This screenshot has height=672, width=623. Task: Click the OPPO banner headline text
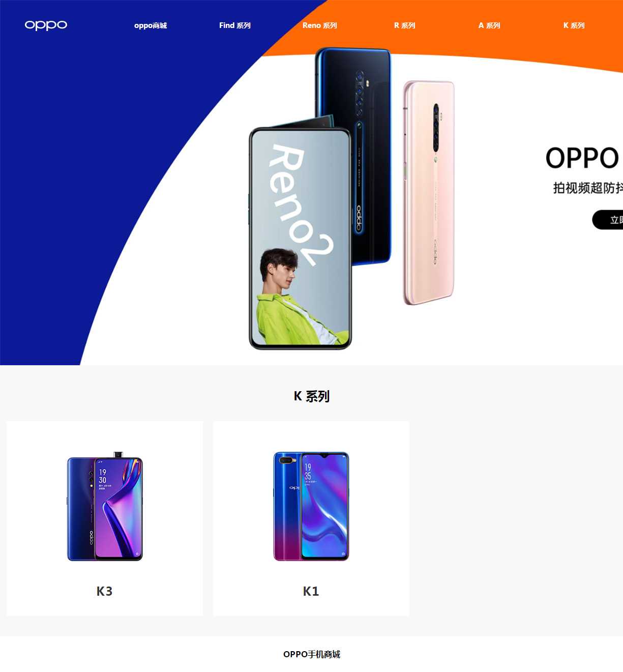tap(583, 158)
